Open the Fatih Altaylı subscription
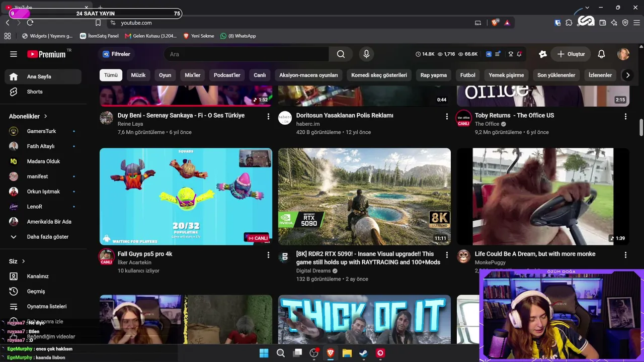The width and height of the screenshot is (644, 362). click(43, 146)
